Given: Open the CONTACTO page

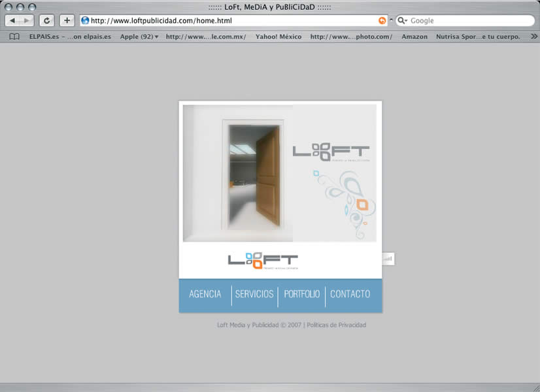Looking at the screenshot, I should 350,294.
